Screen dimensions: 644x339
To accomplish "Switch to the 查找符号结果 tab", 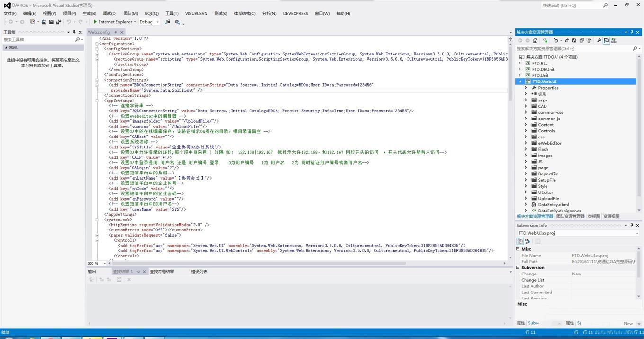I will (162, 272).
